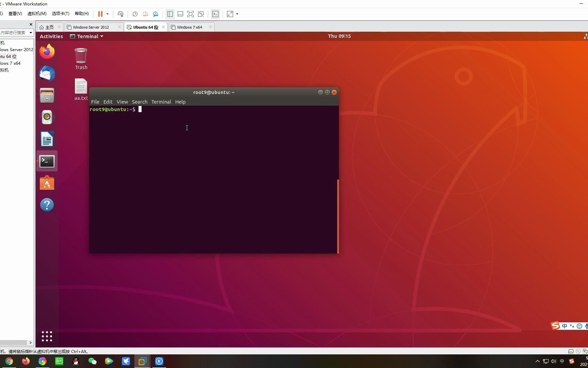The height and width of the screenshot is (368, 588).
Task: Open Ubuntu Software store from the dock
Action: click(47, 183)
